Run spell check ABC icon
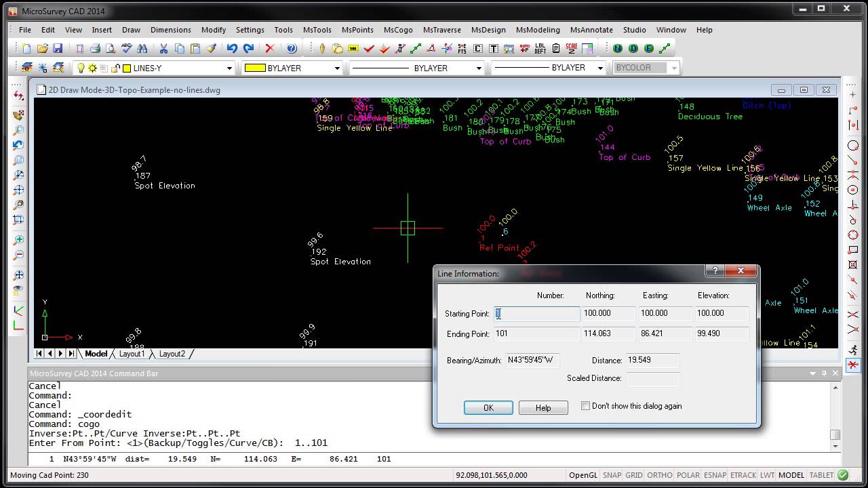 click(126, 49)
